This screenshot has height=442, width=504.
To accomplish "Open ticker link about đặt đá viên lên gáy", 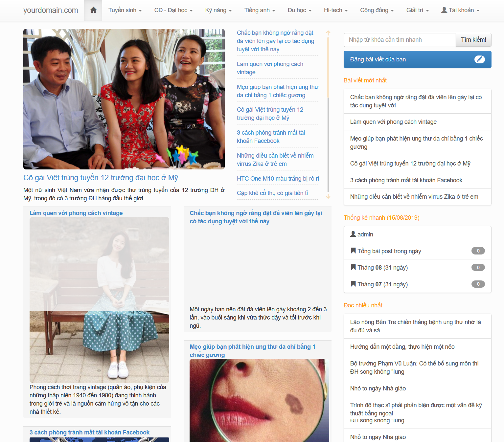I will coord(275,41).
